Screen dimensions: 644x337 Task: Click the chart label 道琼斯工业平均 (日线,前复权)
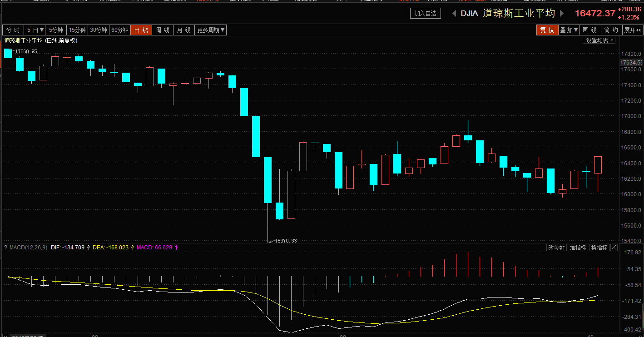pyautogui.click(x=41, y=40)
